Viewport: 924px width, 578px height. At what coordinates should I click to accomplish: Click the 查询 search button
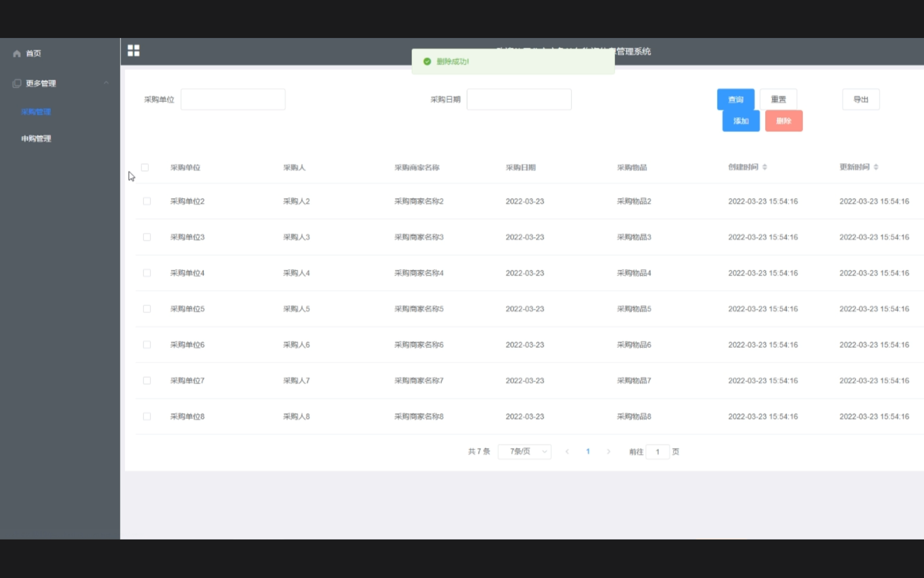coord(735,99)
